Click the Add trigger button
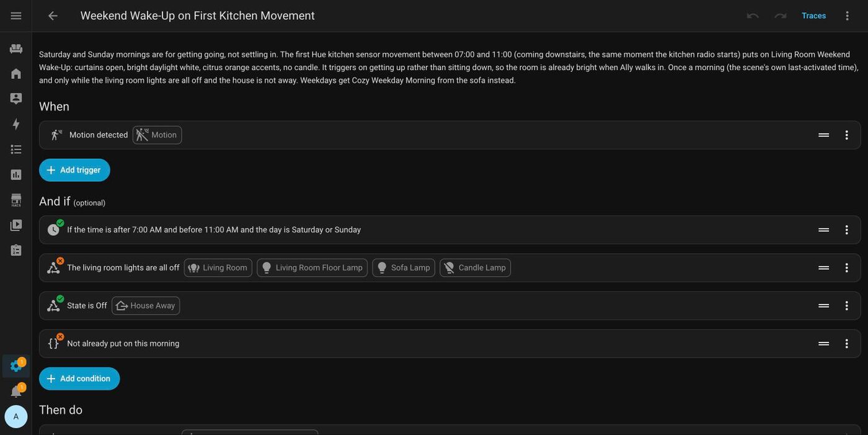The height and width of the screenshot is (435, 868). click(74, 170)
